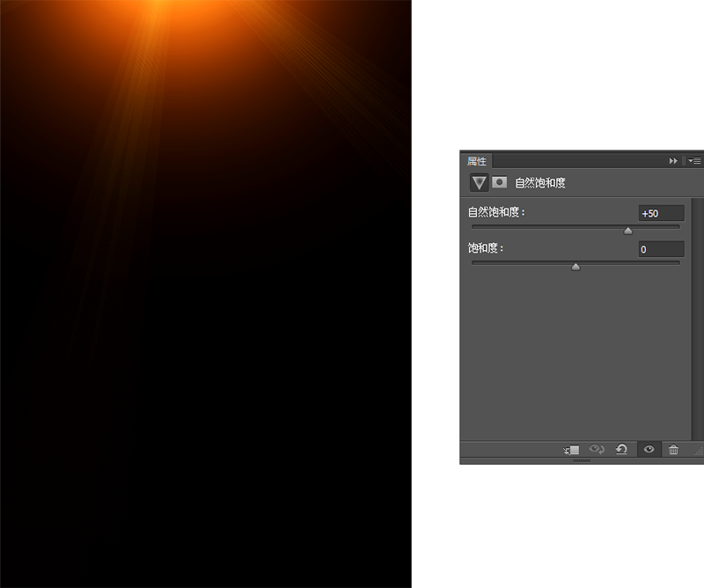This screenshot has width=704, height=588.
Task: Click the Properties panel vertical scrollbar
Action: pos(697,319)
